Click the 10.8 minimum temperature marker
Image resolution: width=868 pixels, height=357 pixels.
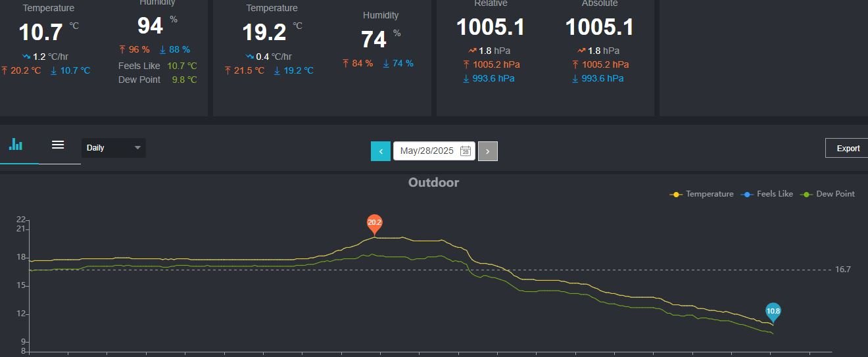[773, 312]
